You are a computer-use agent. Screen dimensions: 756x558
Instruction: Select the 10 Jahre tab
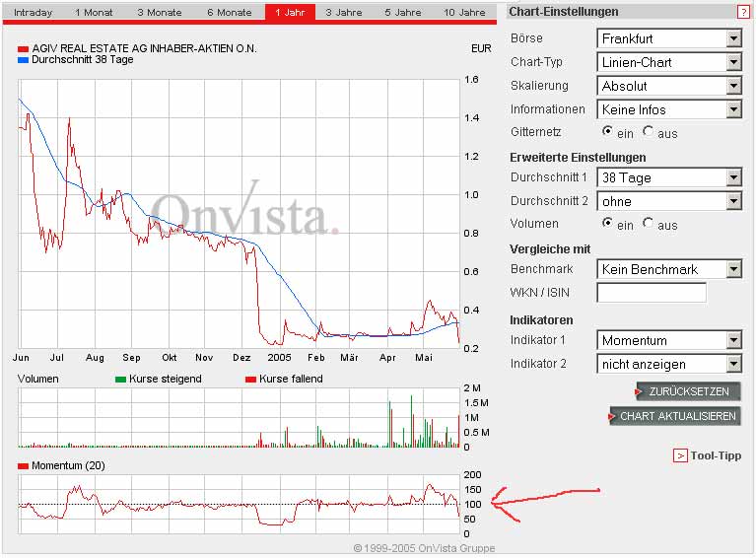[464, 13]
